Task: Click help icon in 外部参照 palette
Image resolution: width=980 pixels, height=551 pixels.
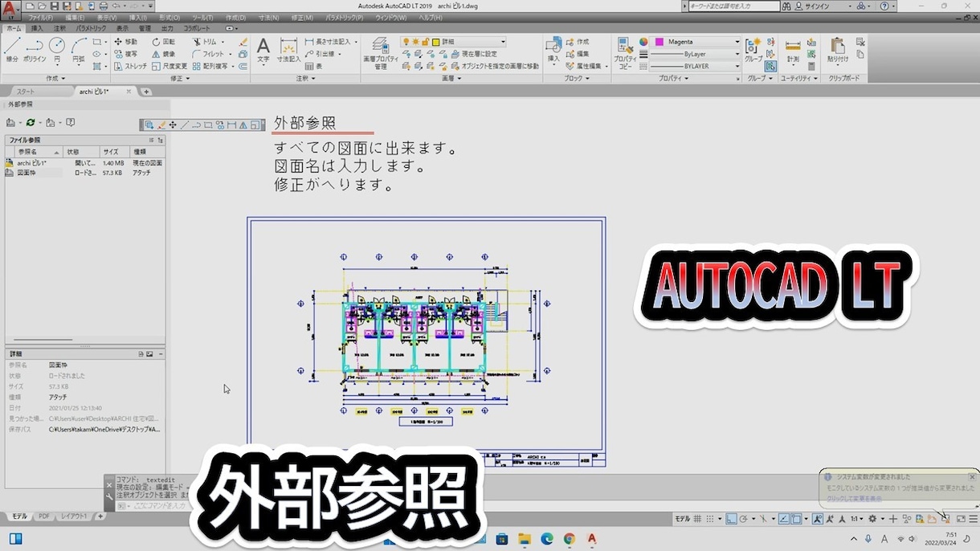Action: click(71, 122)
